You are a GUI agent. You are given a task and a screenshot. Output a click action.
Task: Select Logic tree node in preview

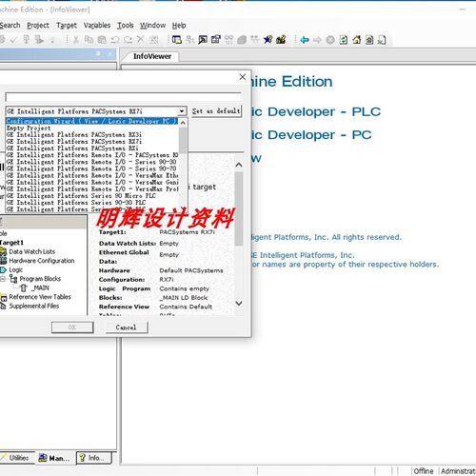pyautogui.click(x=15, y=269)
